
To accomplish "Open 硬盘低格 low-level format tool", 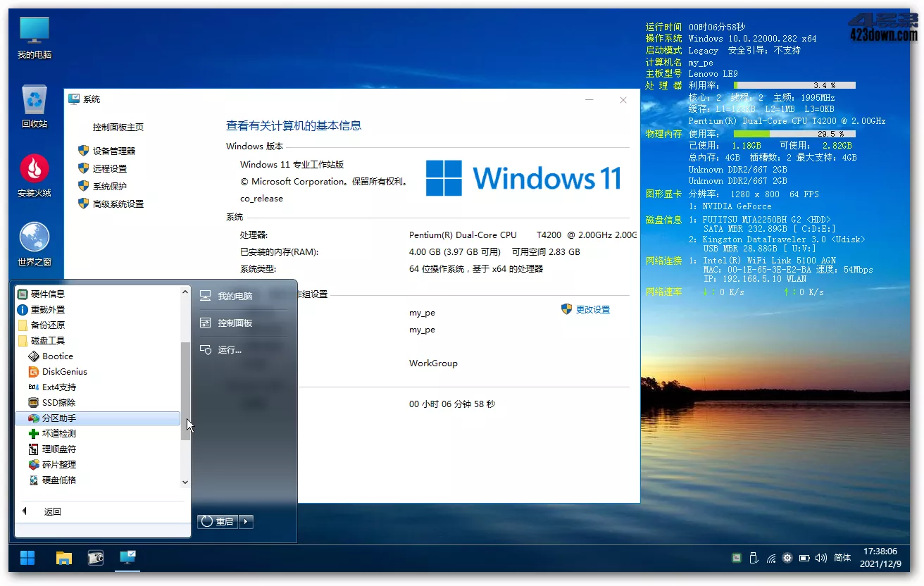I will 98,480.
